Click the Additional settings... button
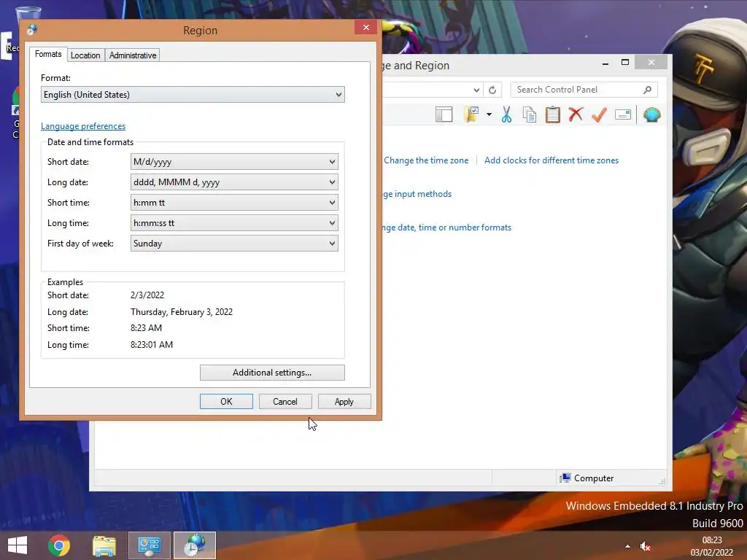 point(272,373)
